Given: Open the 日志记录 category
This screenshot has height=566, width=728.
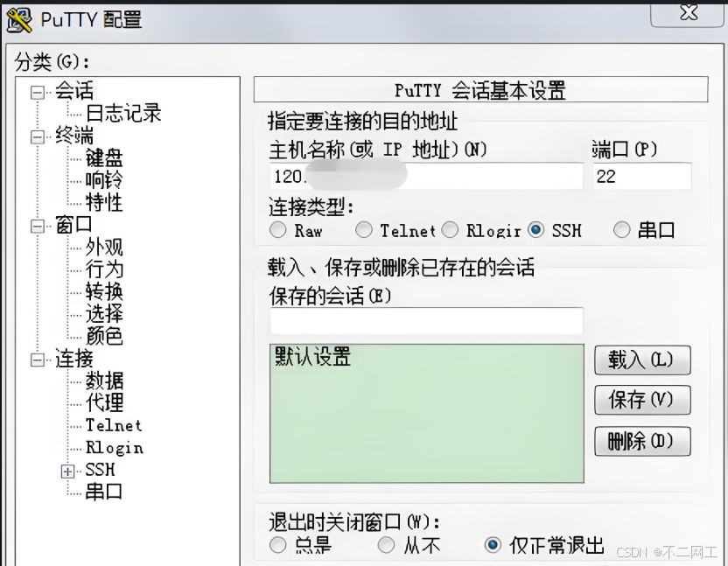Looking at the screenshot, I should 123,113.
